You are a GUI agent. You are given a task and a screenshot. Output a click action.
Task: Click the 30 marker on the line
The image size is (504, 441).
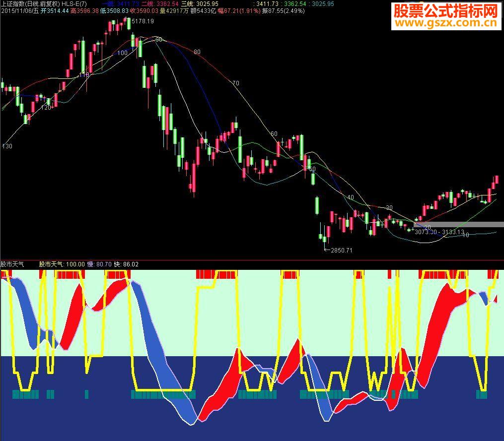point(389,207)
